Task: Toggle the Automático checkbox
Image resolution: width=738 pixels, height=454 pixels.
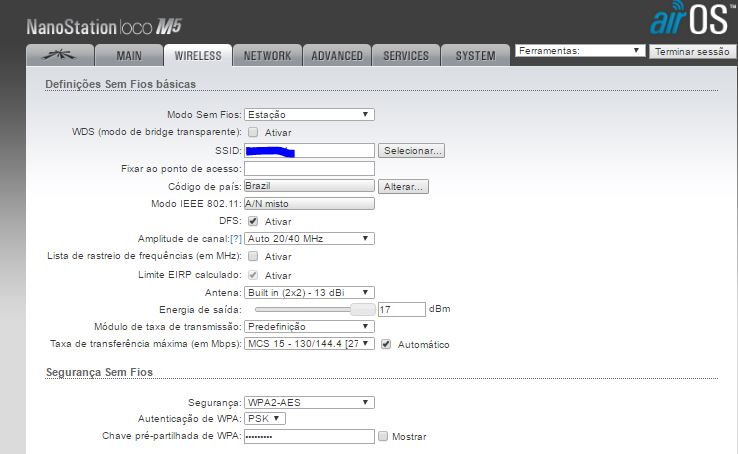Action: 386,344
